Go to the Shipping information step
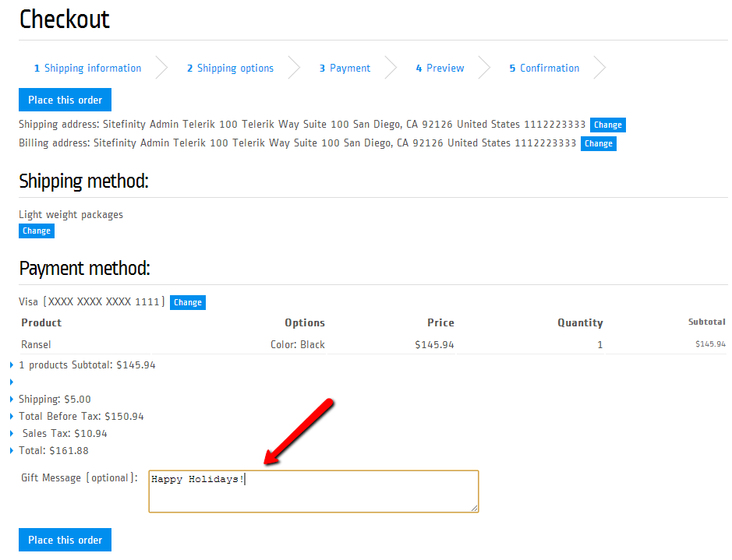Image resolution: width=732 pixels, height=560 pixels. click(x=87, y=69)
